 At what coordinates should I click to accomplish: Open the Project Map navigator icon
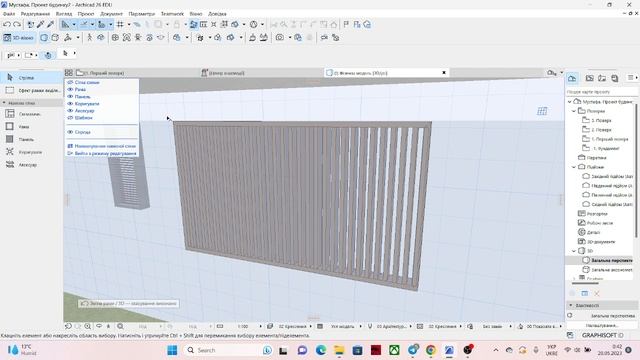click(x=572, y=78)
